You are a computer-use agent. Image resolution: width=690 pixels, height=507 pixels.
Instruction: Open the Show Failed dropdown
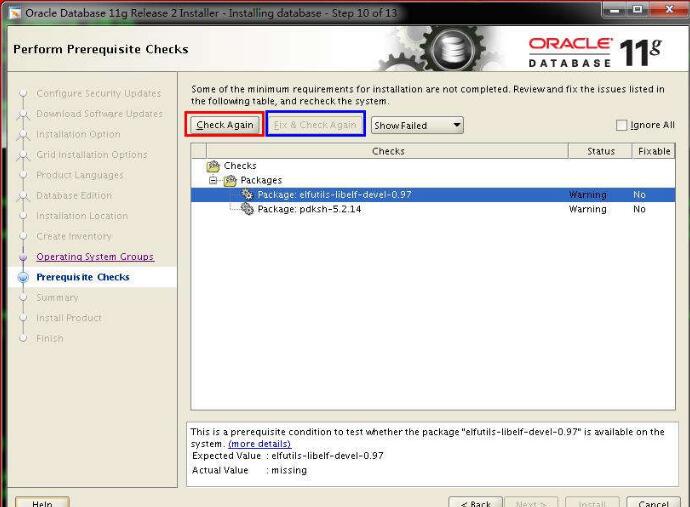click(x=417, y=125)
